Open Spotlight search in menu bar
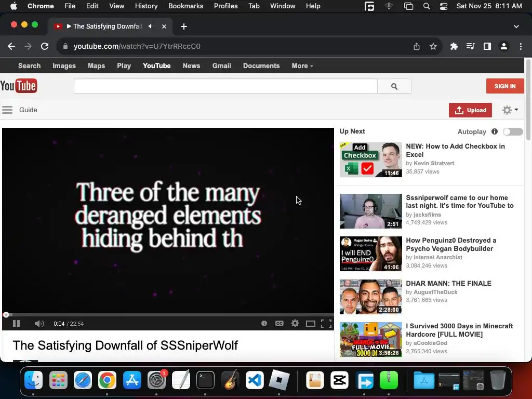 pos(427,6)
